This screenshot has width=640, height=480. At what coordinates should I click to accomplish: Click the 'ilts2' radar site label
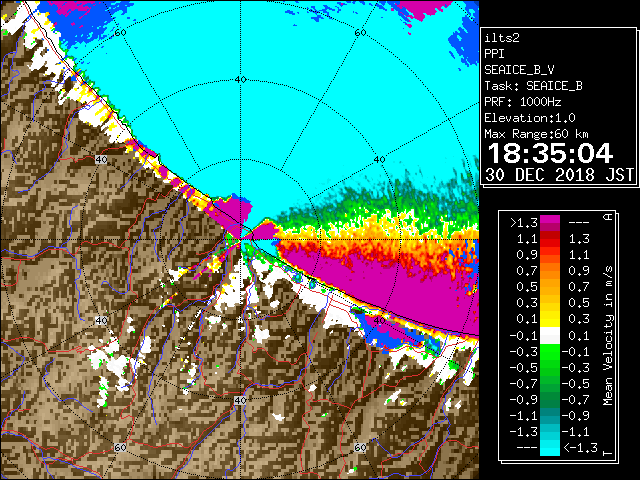[x=502, y=38]
